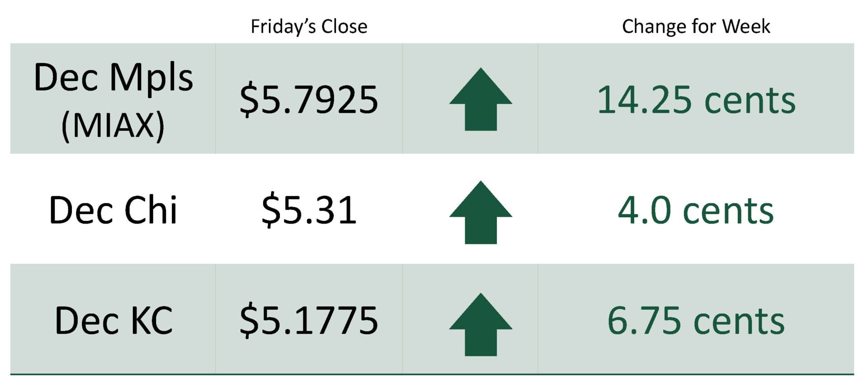The width and height of the screenshot is (868, 382).
Task: Click the dark green line under the table
Action: pyautogui.click(x=432, y=374)
